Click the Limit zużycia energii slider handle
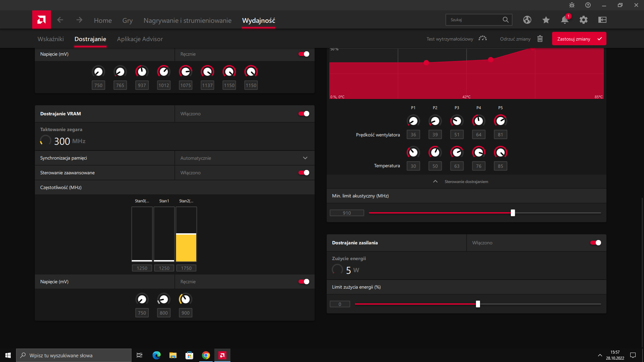 pos(478,304)
